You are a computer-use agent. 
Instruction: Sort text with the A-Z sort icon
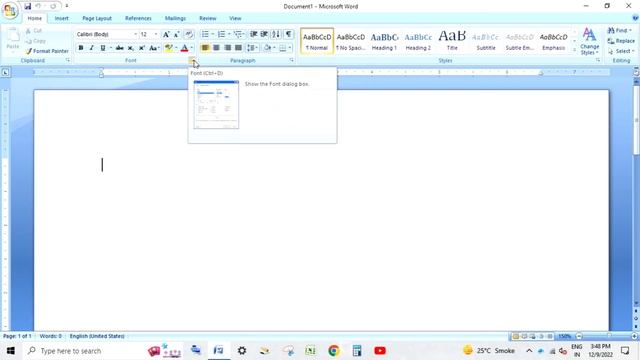click(276, 34)
